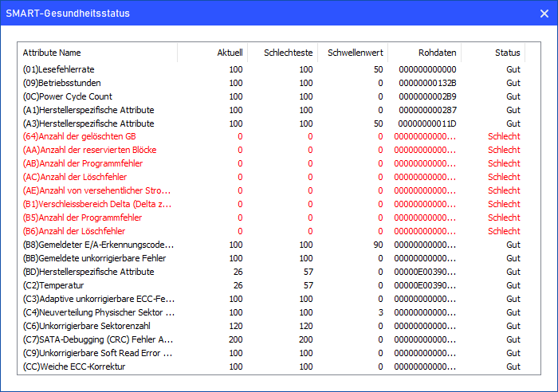The image size is (558, 392).
Task: Click raw data 00000E00390... in Temperatur row
Action: [425, 285]
